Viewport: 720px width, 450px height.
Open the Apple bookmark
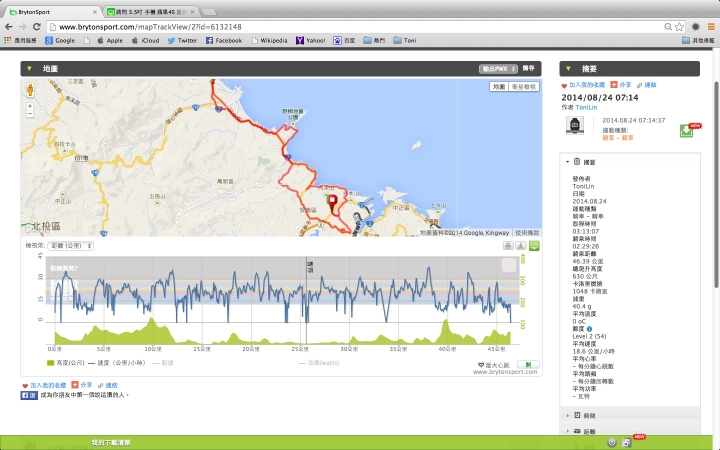pyautogui.click(x=110, y=40)
